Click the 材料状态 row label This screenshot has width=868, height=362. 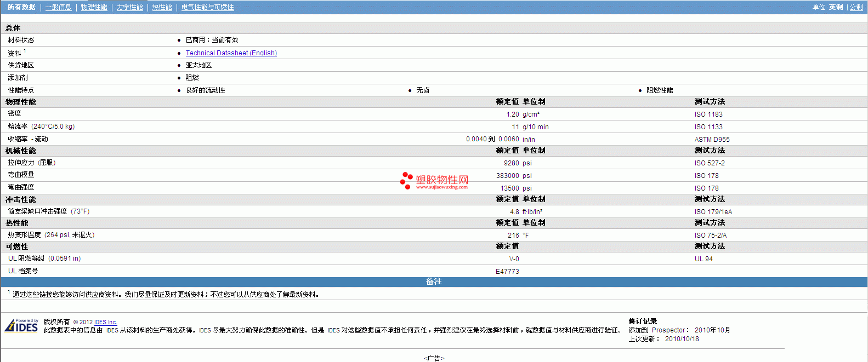[21, 40]
